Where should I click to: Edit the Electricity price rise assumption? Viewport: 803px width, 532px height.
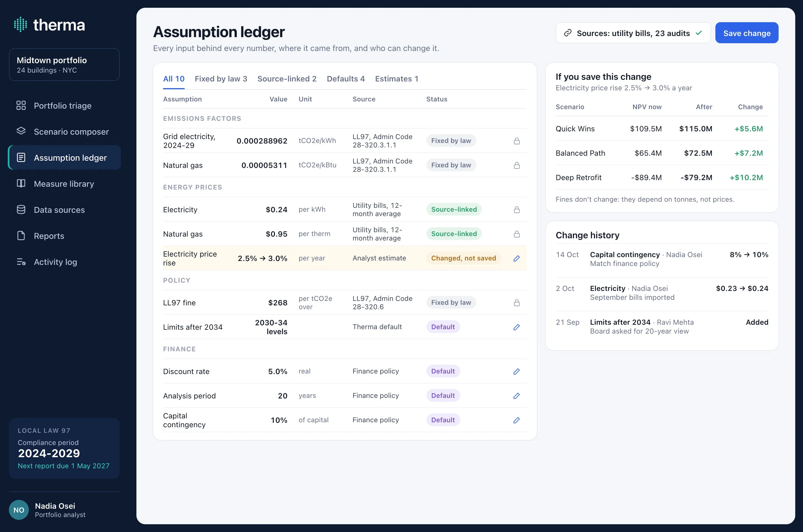pyautogui.click(x=517, y=259)
